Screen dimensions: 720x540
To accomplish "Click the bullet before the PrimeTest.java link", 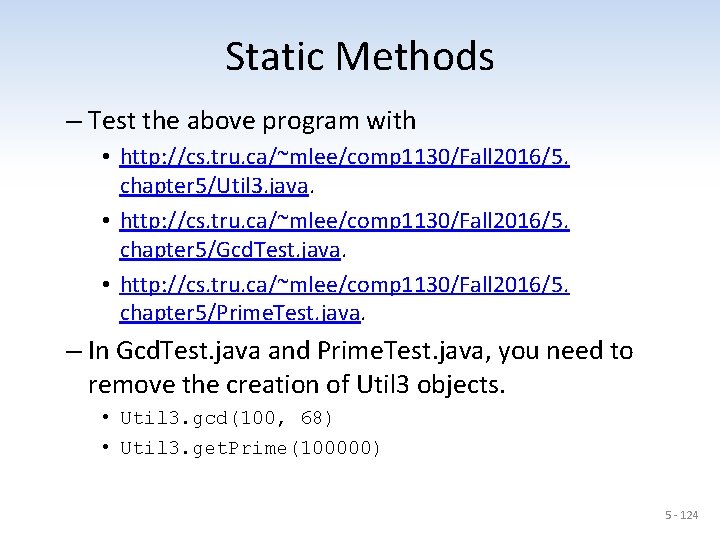I will coord(105,284).
